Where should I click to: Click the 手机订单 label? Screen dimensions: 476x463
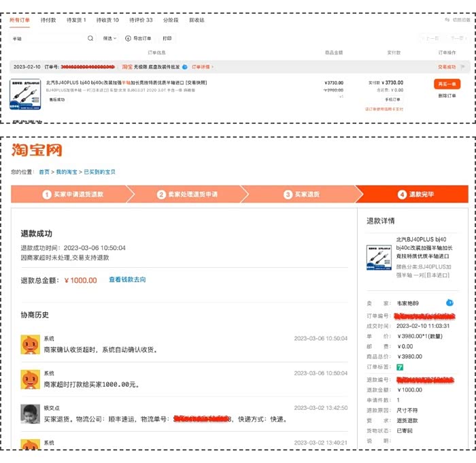[392, 99]
